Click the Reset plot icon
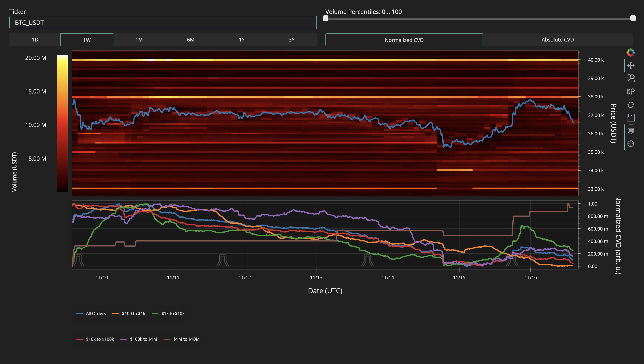 (631, 105)
